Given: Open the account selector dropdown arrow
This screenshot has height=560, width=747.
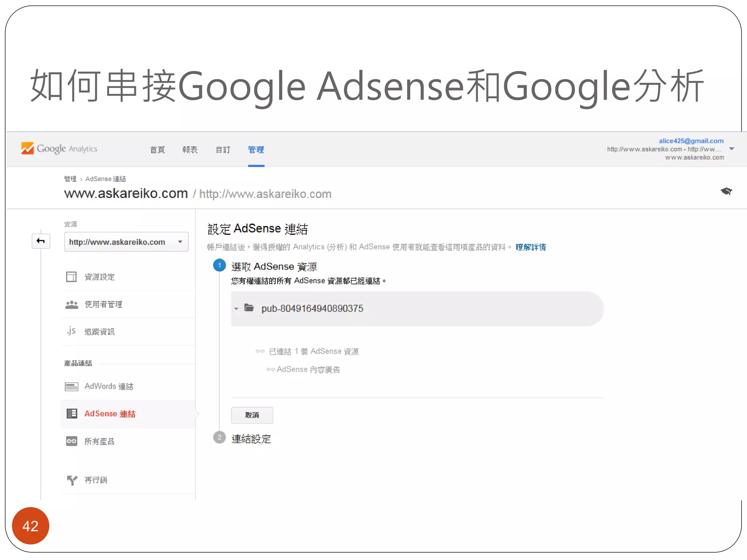Looking at the screenshot, I should click(732, 149).
